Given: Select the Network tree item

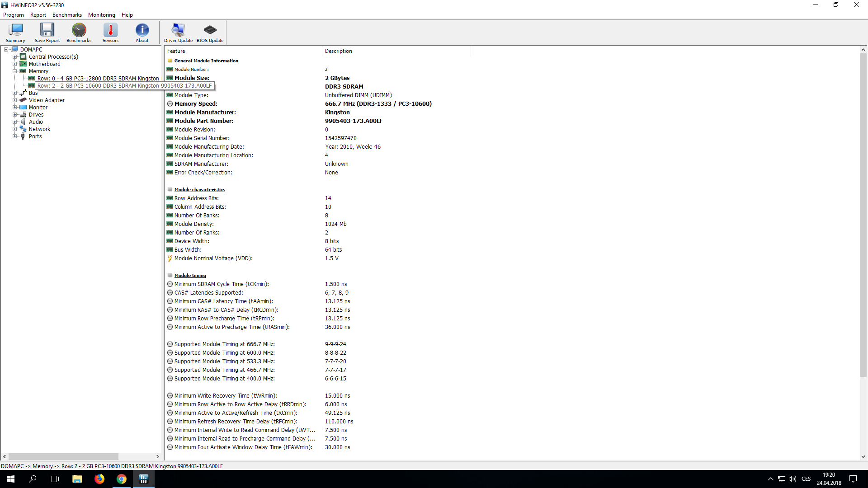Looking at the screenshot, I should click(x=39, y=129).
